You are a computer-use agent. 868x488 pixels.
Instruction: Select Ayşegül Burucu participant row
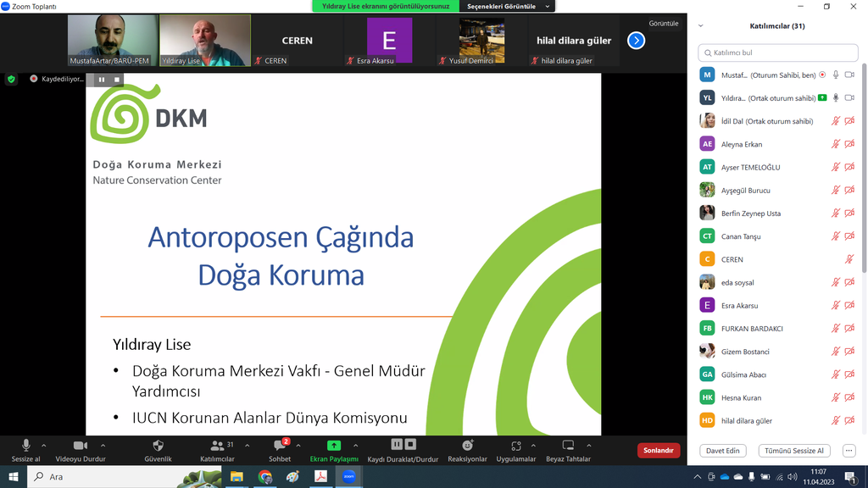coord(777,190)
